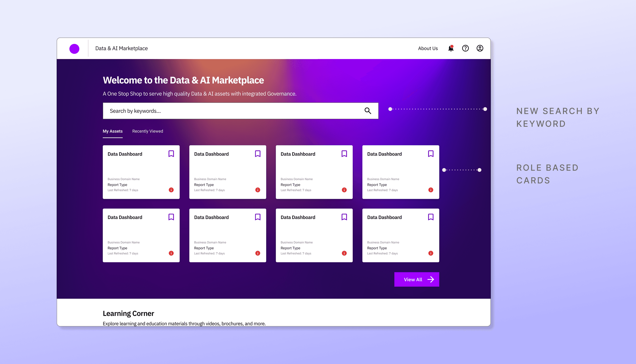The image size is (636, 364).
Task: Click the purple circle logo
Action: [x=74, y=48]
